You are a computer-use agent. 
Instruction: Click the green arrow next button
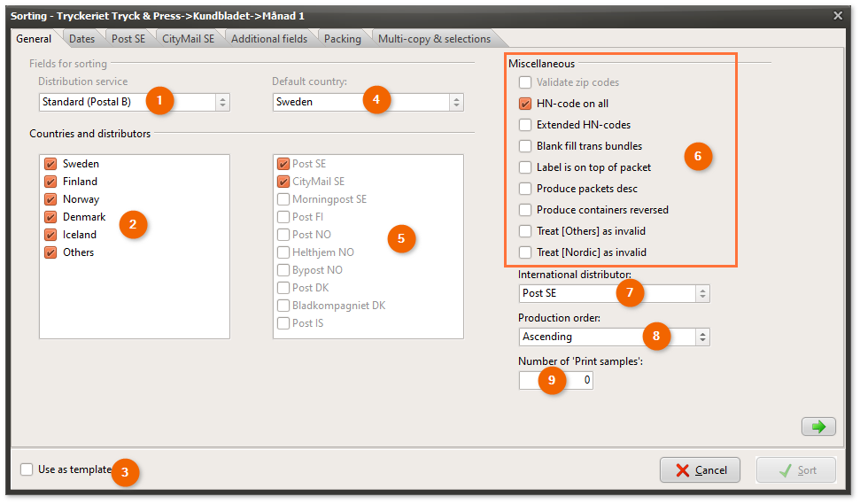(818, 427)
